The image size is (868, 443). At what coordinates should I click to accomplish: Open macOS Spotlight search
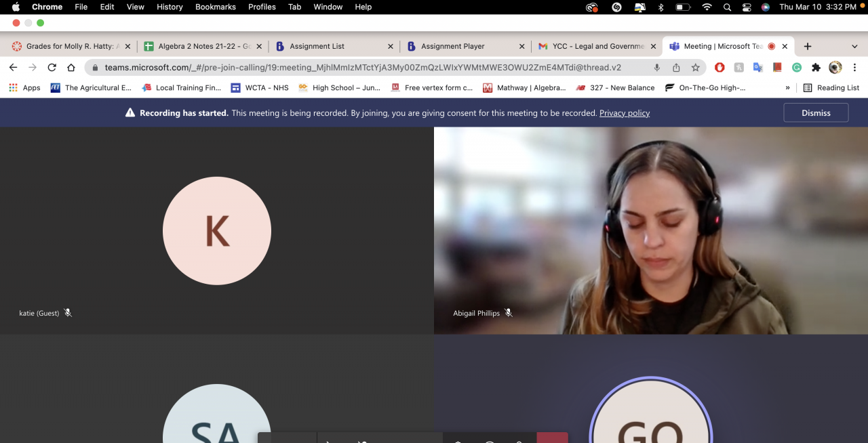coord(727,7)
